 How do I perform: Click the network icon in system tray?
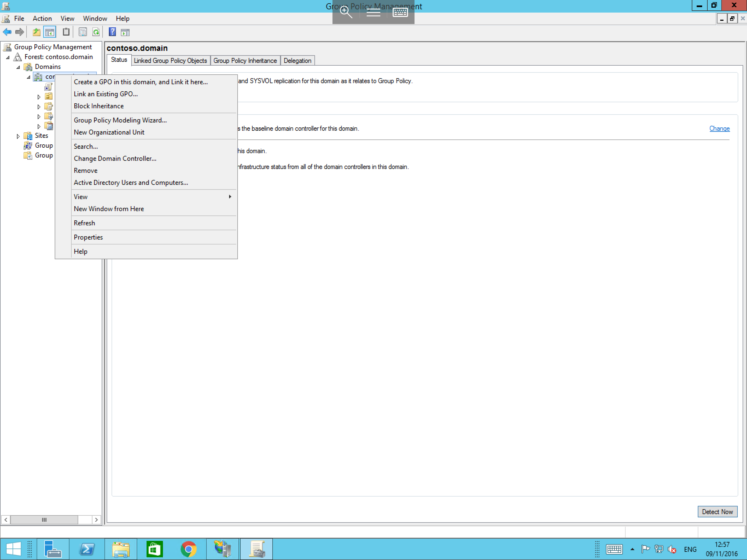[658, 549]
